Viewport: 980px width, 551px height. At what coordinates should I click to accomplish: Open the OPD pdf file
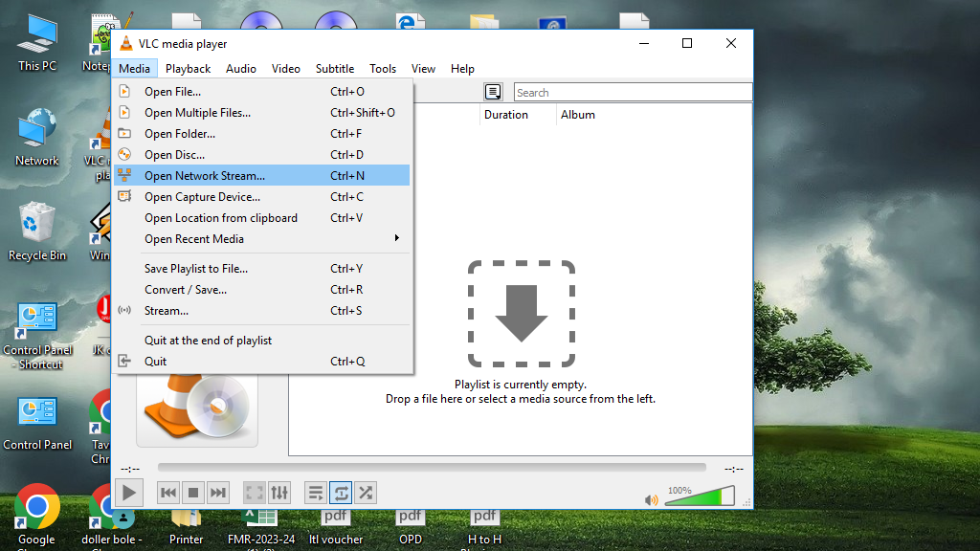[410, 528]
